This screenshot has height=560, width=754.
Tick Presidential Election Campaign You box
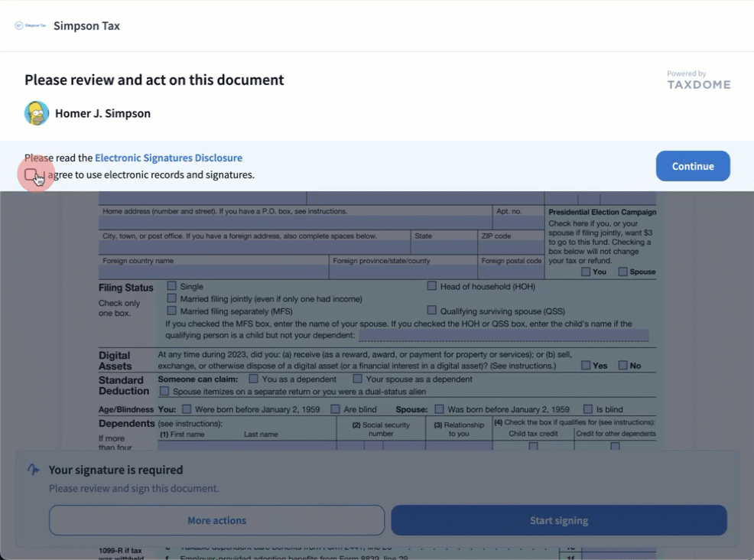click(x=586, y=272)
